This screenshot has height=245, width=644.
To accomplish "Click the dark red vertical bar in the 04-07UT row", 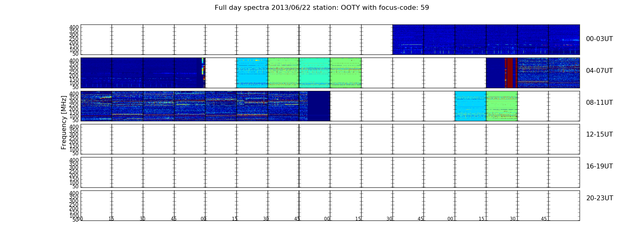I will click(x=510, y=73).
